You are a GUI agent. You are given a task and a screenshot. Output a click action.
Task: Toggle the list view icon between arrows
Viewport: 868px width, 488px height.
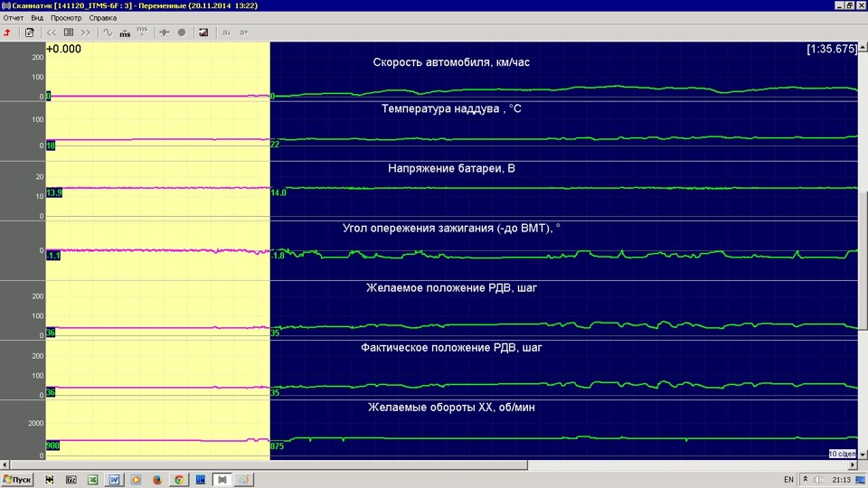pos(69,33)
